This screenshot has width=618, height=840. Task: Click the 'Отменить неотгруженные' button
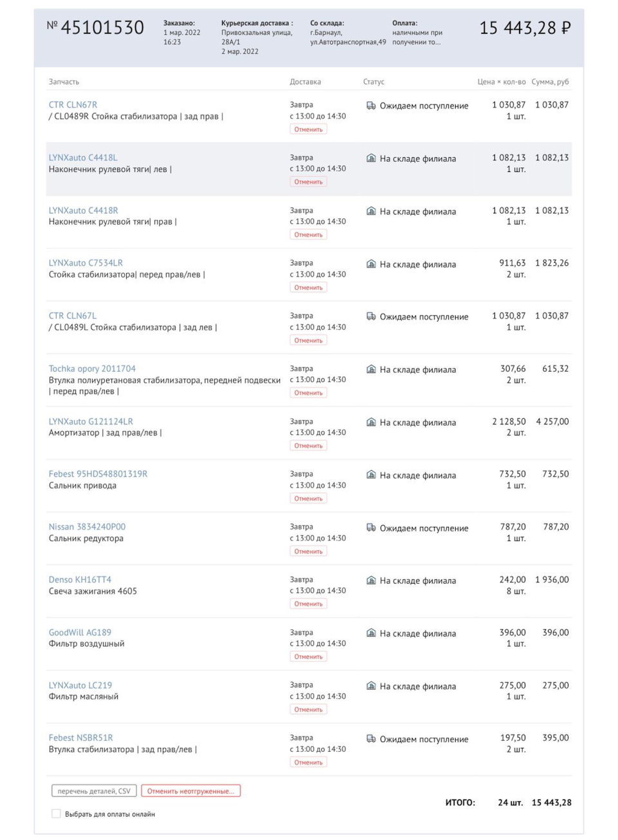point(192,791)
